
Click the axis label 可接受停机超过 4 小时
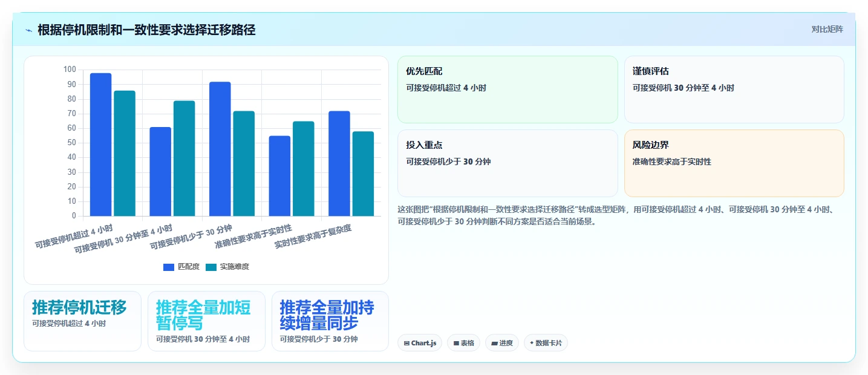pos(74,236)
